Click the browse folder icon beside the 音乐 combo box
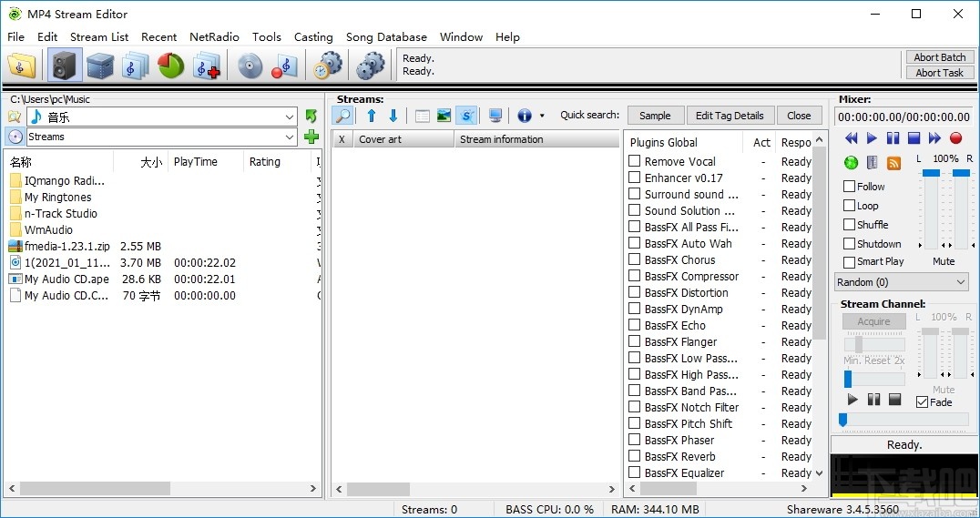The width and height of the screenshot is (980, 518). [15, 117]
